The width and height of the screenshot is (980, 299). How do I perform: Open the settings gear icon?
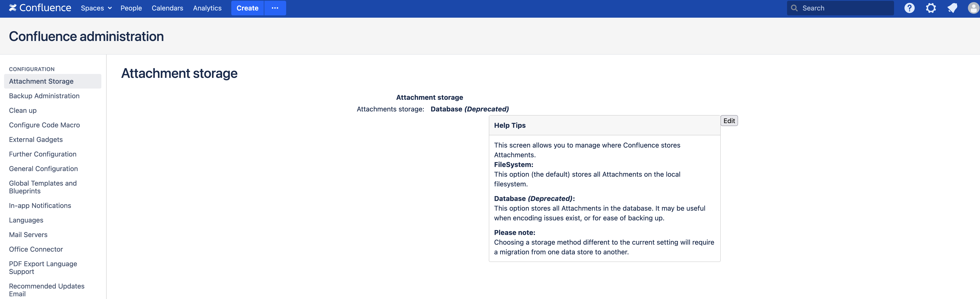[x=931, y=8]
